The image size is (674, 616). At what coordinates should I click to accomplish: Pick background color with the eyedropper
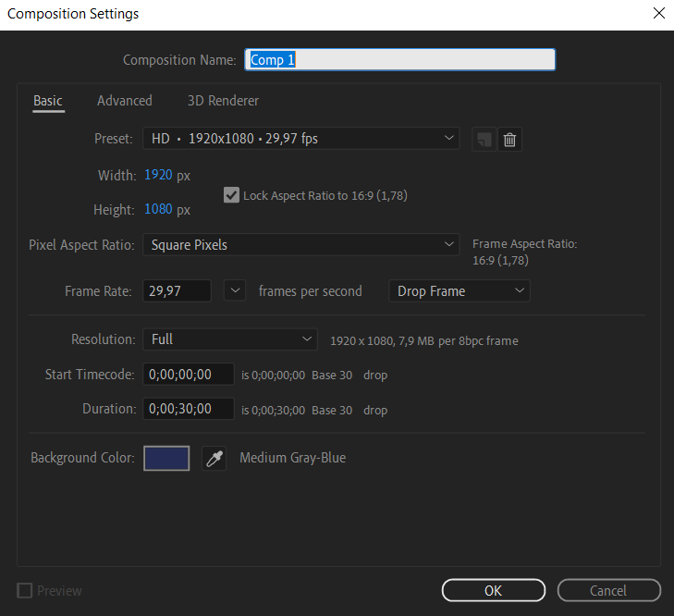point(214,458)
